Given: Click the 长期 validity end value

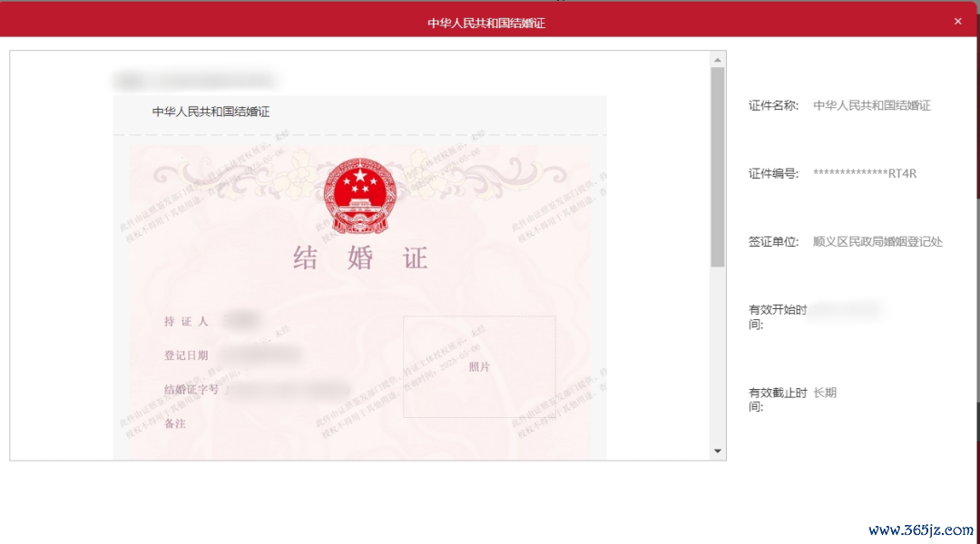Looking at the screenshot, I should (824, 393).
